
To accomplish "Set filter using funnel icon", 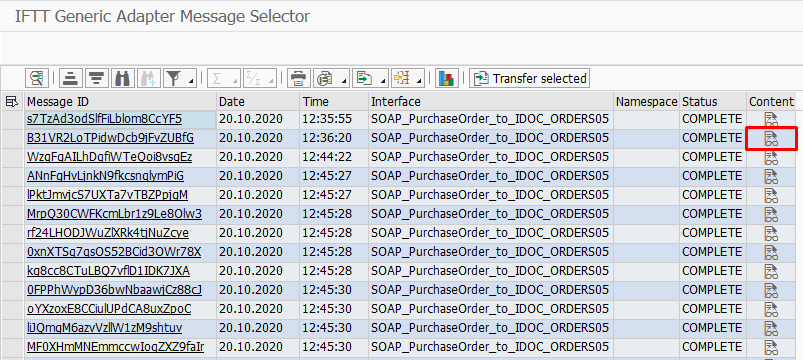I will (175, 78).
